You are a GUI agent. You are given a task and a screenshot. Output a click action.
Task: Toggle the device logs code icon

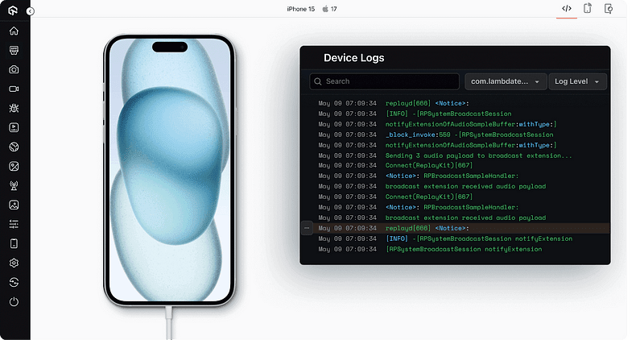[x=567, y=9]
